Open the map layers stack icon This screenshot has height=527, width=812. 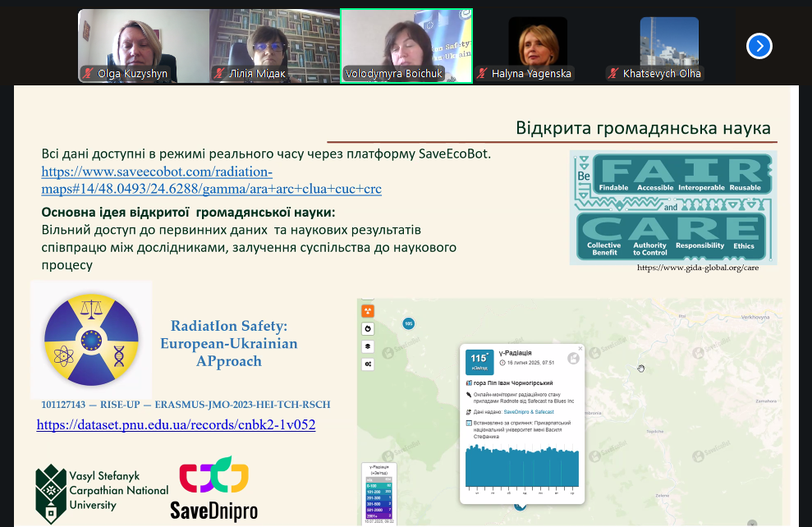click(368, 346)
